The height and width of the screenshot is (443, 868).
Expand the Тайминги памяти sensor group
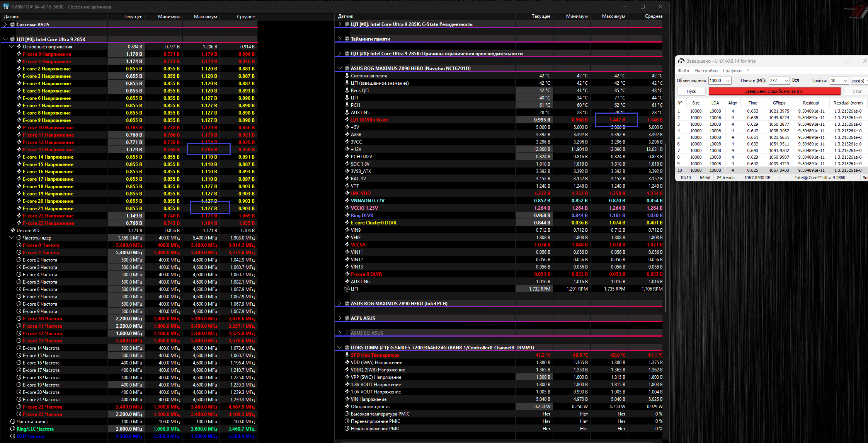340,39
